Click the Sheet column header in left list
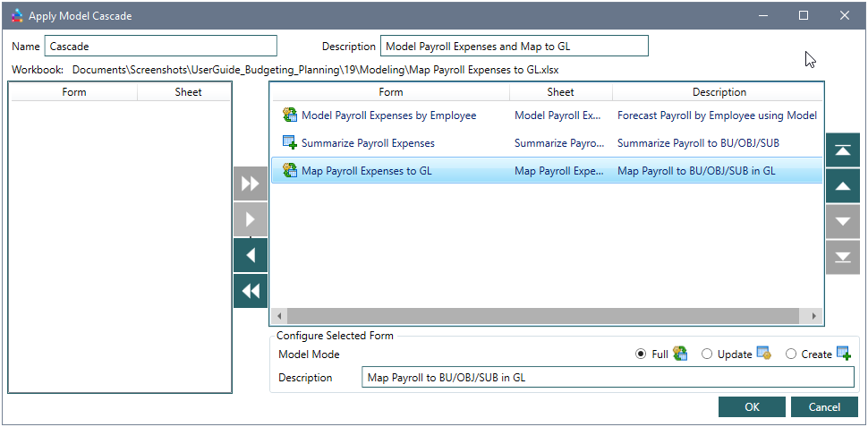The width and height of the screenshot is (868, 427). click(x=188, y=92)
